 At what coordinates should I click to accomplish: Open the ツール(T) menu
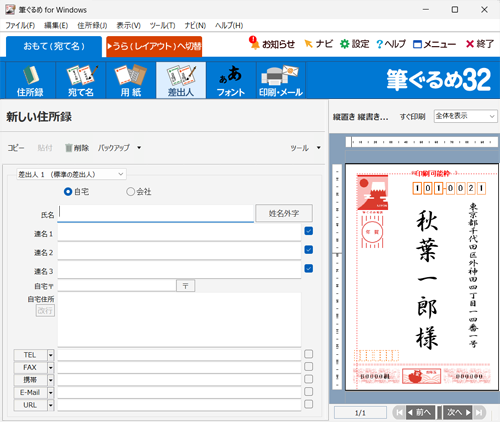[162, 25]
